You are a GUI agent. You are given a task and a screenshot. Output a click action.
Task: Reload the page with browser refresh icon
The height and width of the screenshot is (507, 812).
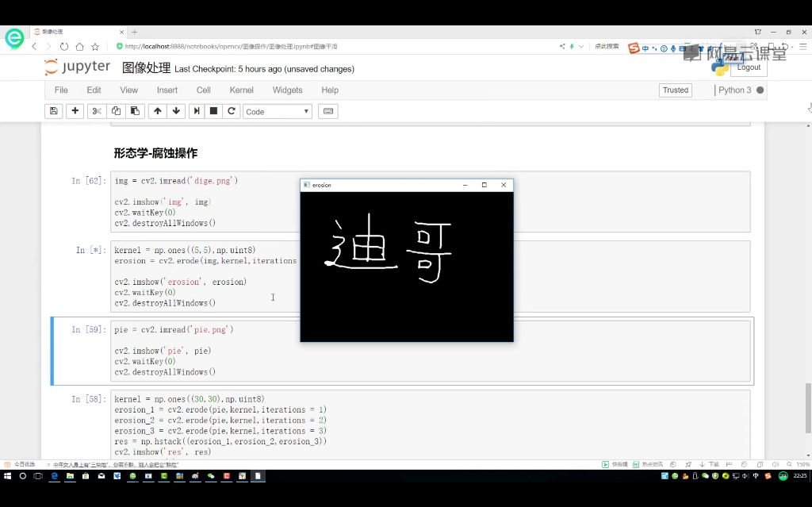[x=64, y=47]
